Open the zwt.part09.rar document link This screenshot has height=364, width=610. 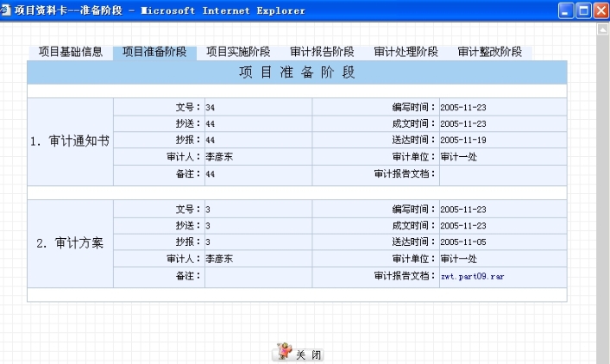469,277
